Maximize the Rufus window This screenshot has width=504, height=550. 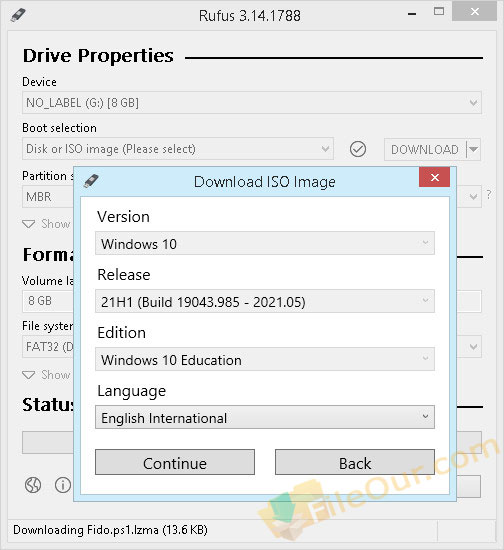[439, 12]
